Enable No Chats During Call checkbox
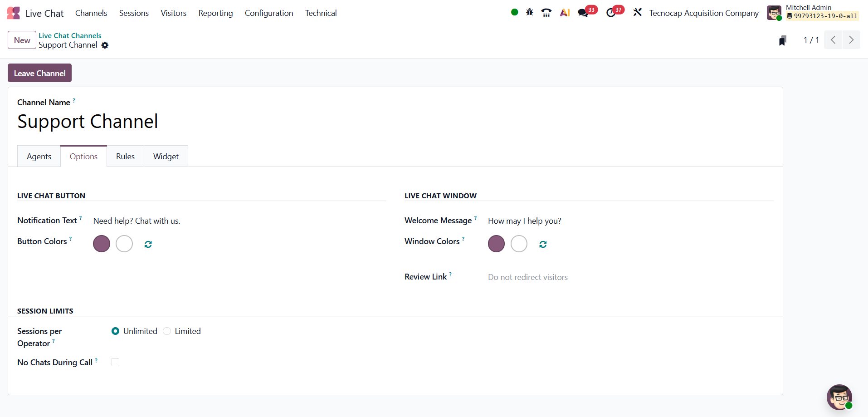This screenshot has width=868, height=417. click(x=116, y=363)
